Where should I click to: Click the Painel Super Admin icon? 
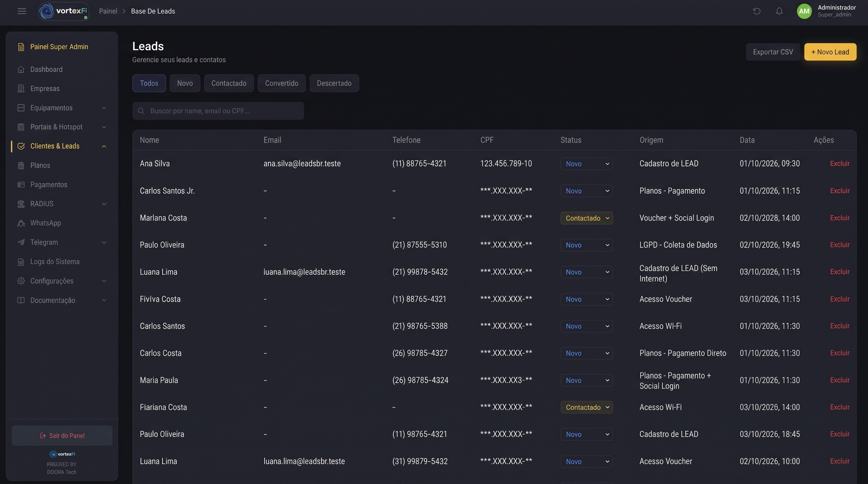tap(21, 47)
